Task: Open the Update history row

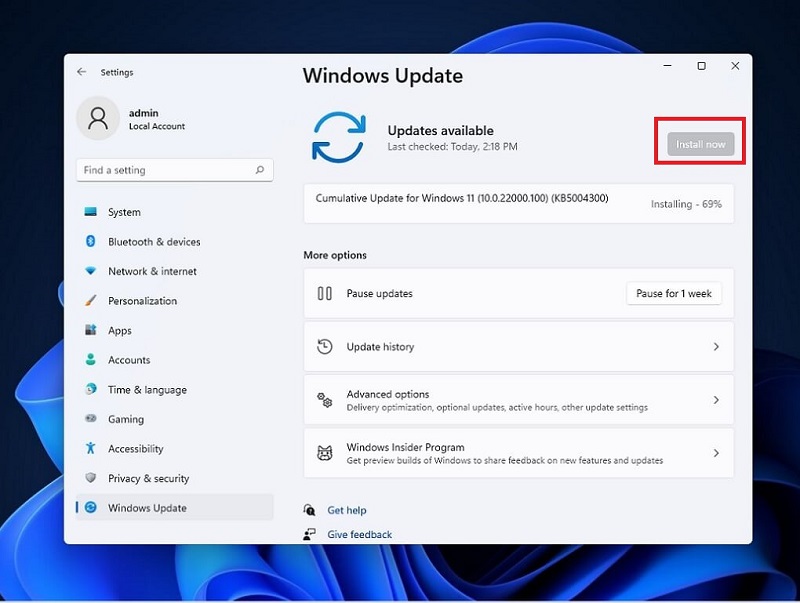Action: 518,347
